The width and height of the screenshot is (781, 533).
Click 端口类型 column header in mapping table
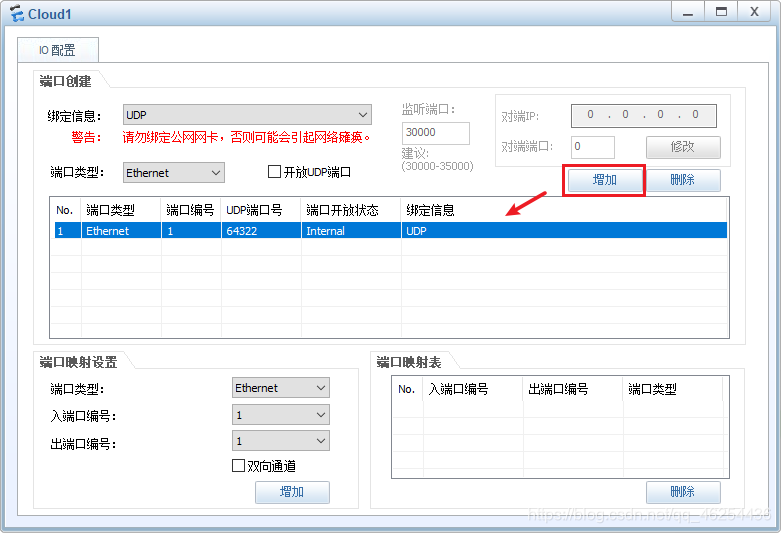click(672, 389)
